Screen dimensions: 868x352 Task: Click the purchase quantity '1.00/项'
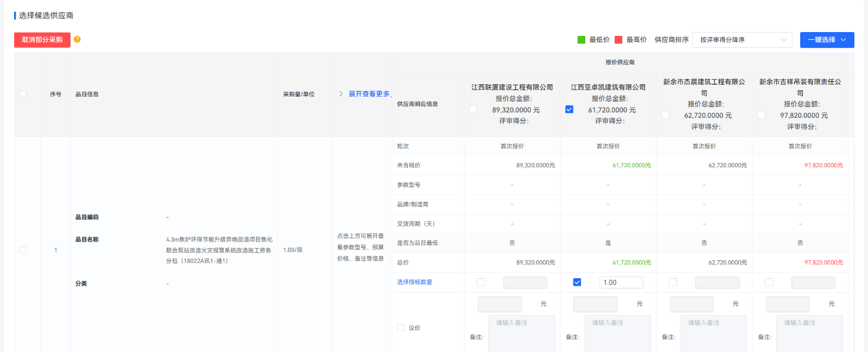coord(293,250)
